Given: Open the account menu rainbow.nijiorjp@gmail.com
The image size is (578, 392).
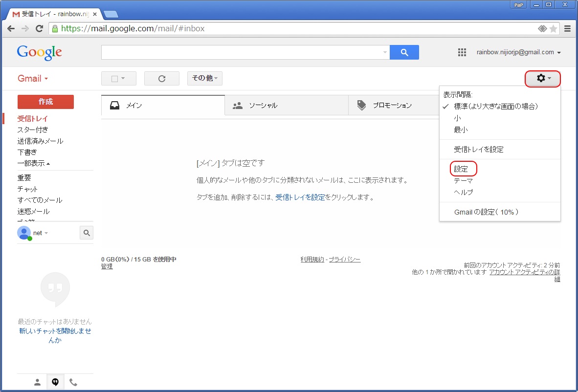Looking at the screenshot, I should point(519,52).
